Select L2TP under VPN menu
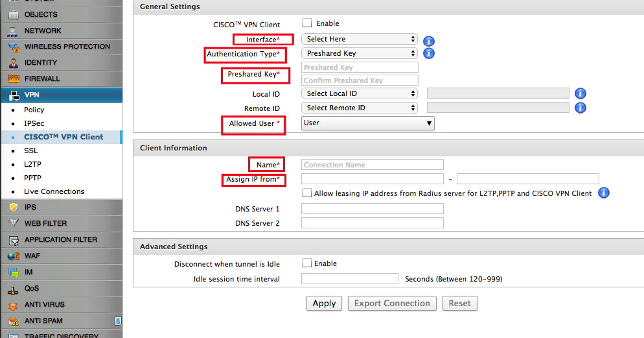 (32, 164)
